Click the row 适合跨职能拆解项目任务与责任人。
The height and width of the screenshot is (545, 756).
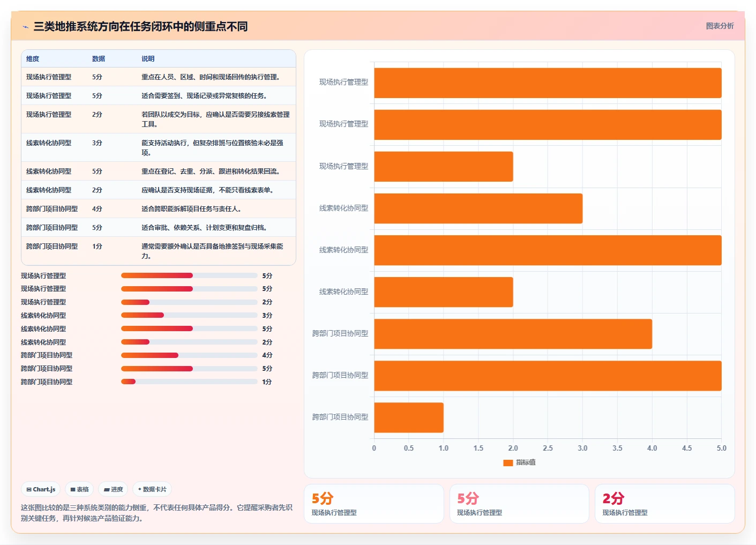[159, 208]
